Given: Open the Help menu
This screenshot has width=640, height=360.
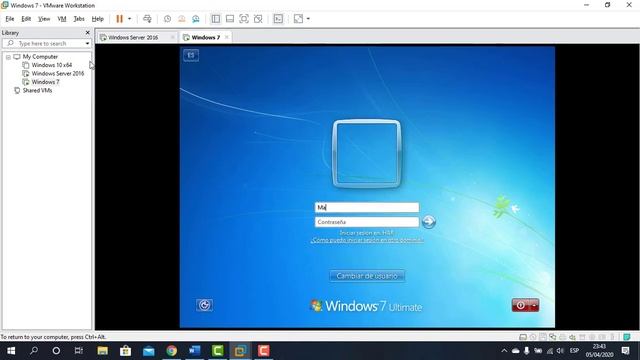Looking at the screenshot, I should coord(98,19).
